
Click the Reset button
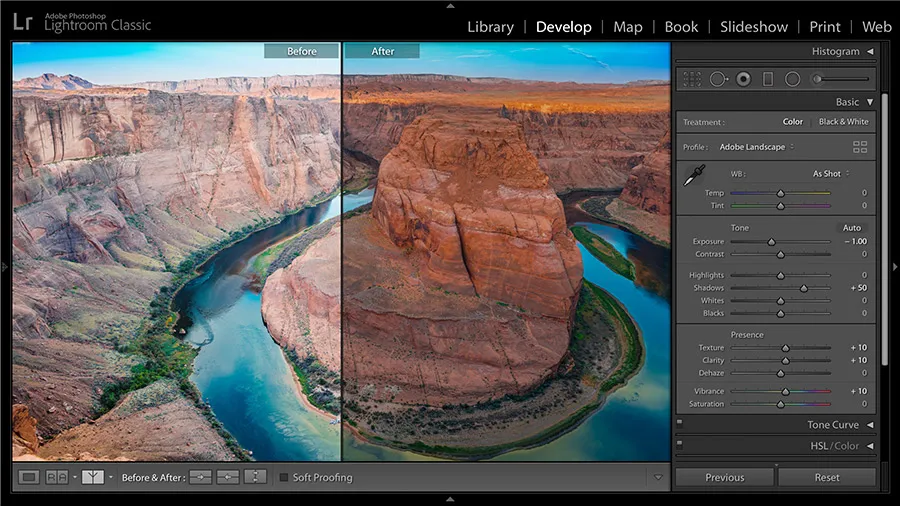click(826, 478)
